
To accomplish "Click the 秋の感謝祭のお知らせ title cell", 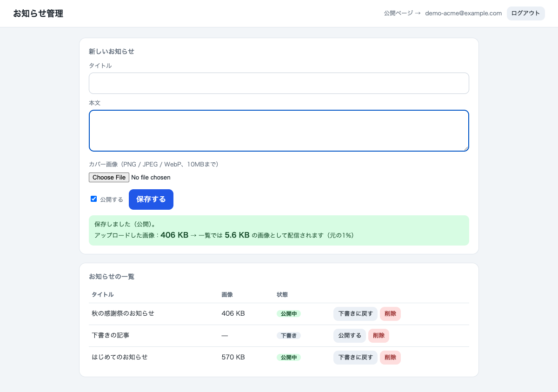I will tap(123, 313).
